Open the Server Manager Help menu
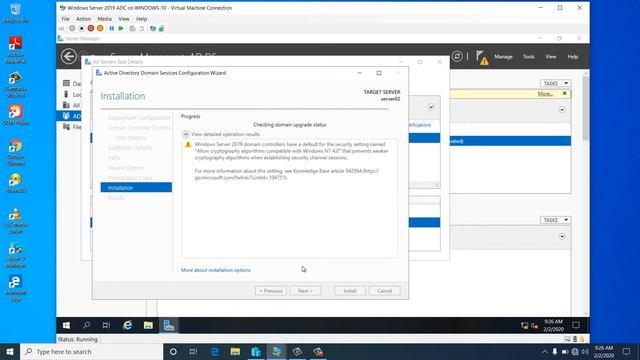The width and height of the screenshot is (640, 360). point(573,57)
